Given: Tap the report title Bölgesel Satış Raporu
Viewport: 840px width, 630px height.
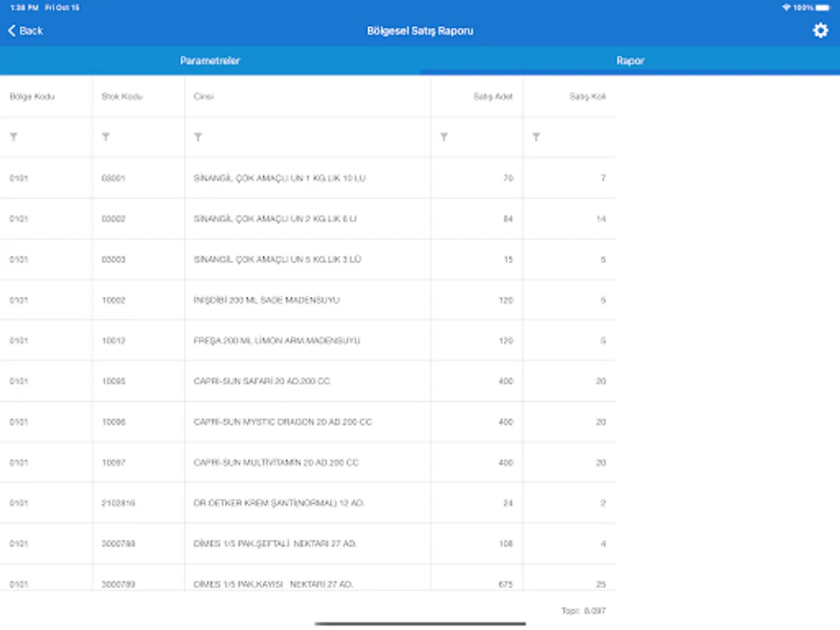Looking at the screenshot, I should tap(420, 31).
